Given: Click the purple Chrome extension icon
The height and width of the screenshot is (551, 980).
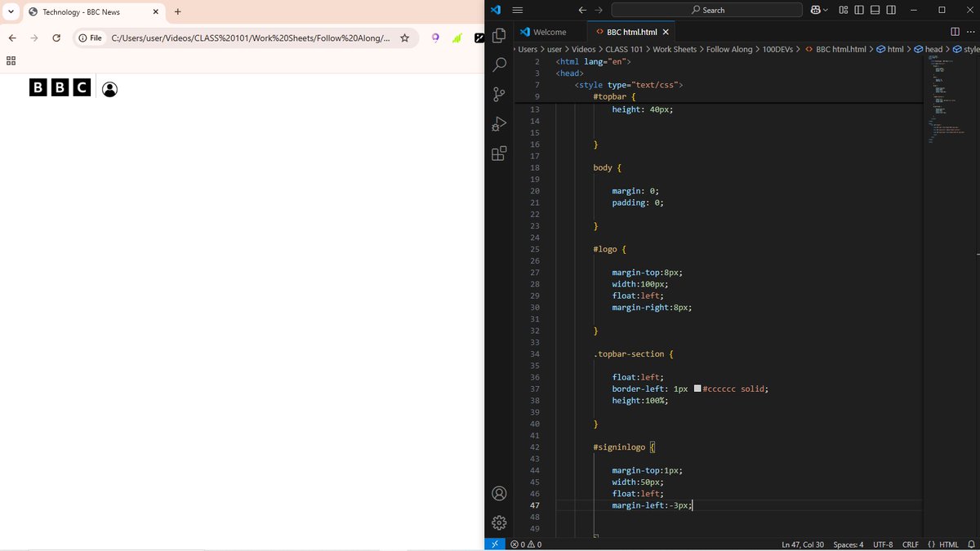Looking at the screenshot, I should tap(435, 38).
